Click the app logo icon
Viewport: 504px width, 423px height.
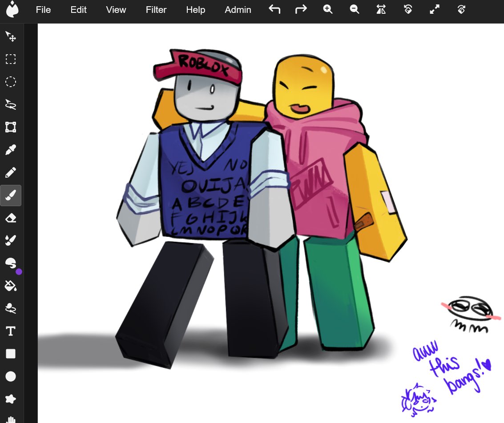pos(12,9)
